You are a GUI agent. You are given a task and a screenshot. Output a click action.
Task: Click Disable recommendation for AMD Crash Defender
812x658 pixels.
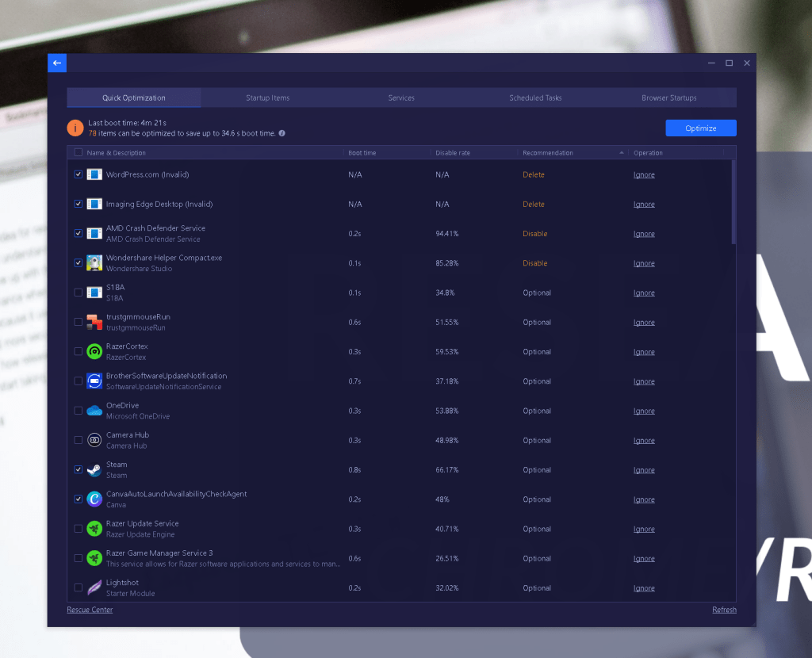point(535,234)
